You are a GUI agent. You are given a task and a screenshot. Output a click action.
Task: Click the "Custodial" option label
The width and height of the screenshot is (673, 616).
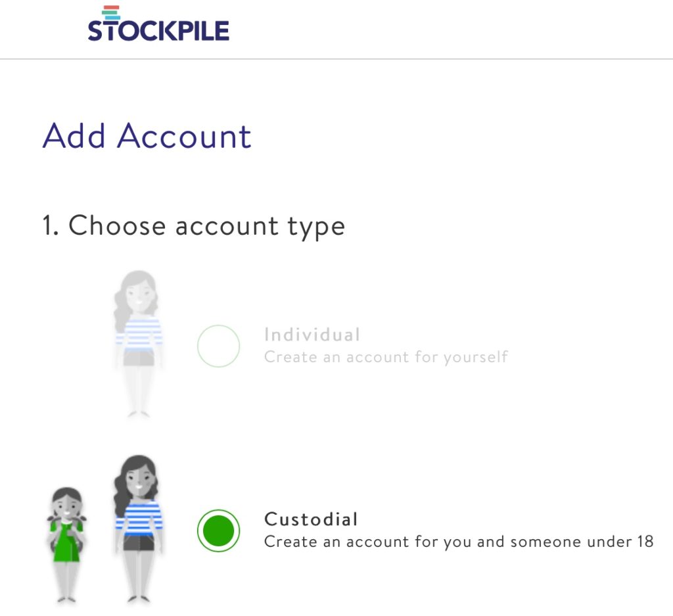point(311,519)
